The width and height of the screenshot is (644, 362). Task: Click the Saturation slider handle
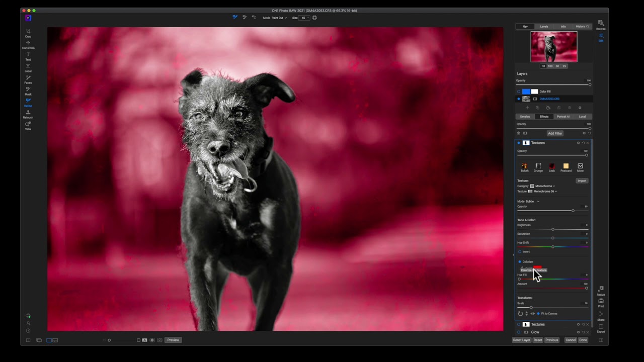553,238
